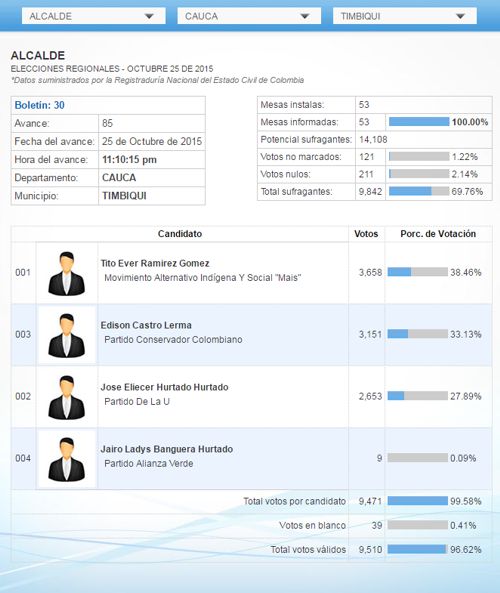Select the Boletín: 30 heading
This screenshot has width=500, height=593.
[x=39, y=105]
